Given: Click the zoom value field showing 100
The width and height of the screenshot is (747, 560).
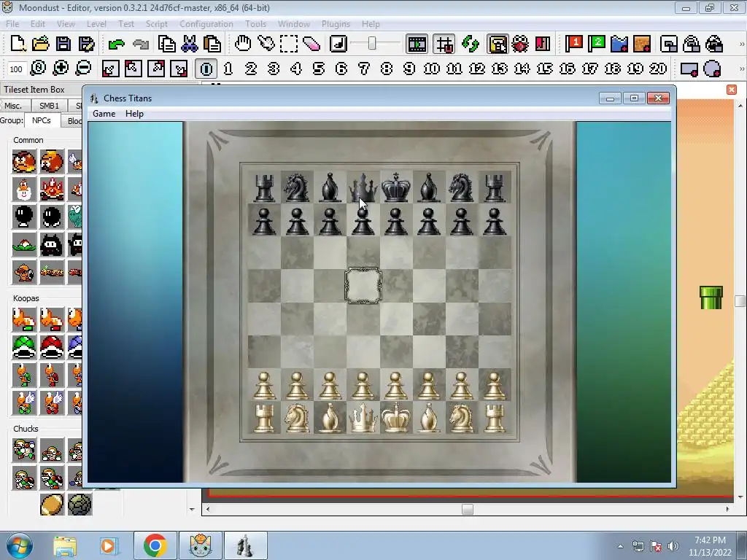Looking at the screenshot, I should [16, 69].
